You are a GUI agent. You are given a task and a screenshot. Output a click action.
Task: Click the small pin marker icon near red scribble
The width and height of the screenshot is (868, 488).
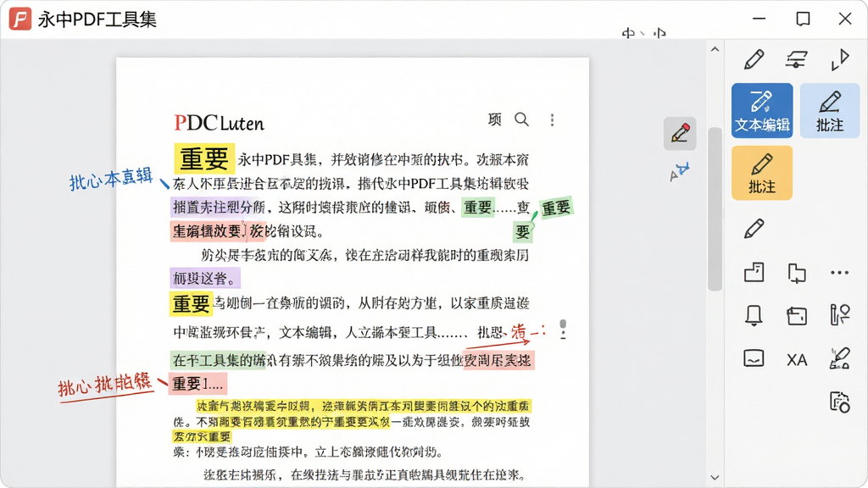563,330
